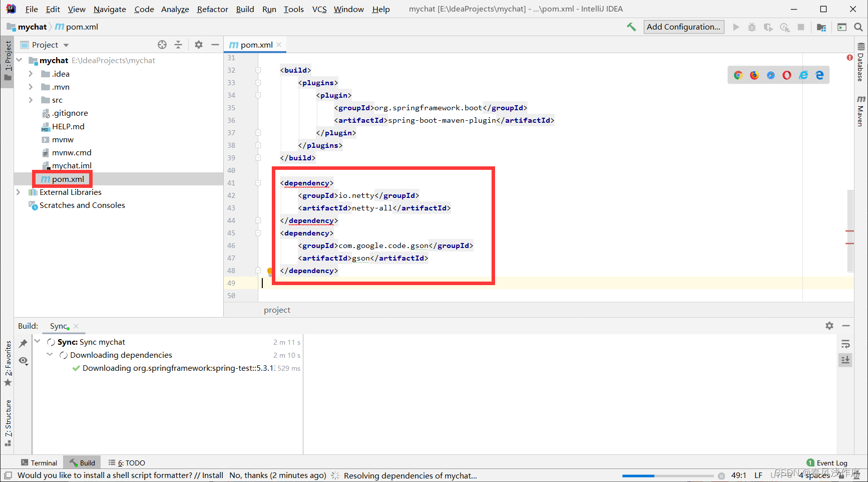Open Project panel settings gear
Image resolution: width=868 pixels, height=482 pixels.
[199, 45]
